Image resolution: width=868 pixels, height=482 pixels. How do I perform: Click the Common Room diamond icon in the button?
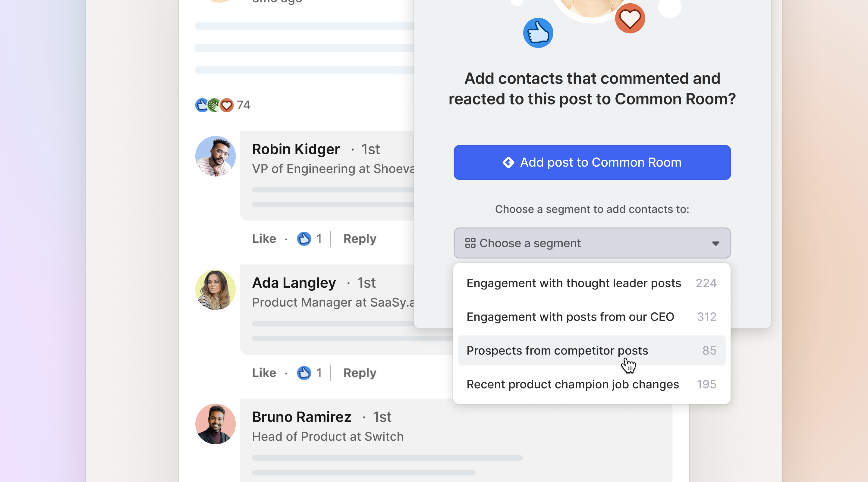[508, 162]
